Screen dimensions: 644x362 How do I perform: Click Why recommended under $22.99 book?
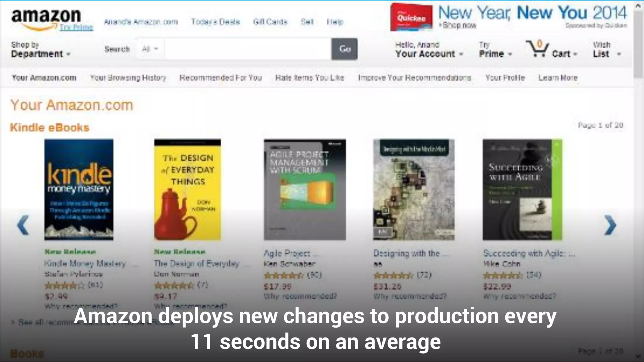[519, 296]
